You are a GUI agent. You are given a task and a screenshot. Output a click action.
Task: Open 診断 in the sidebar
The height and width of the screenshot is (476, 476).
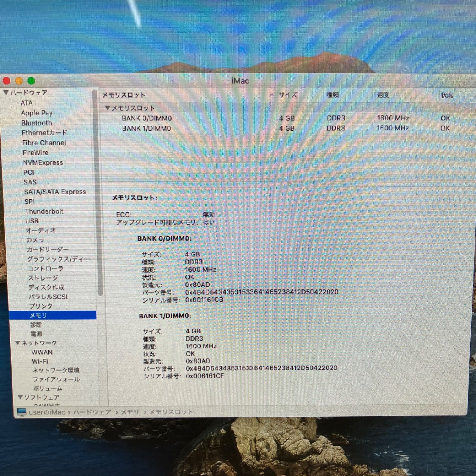[x=36, y=325]
